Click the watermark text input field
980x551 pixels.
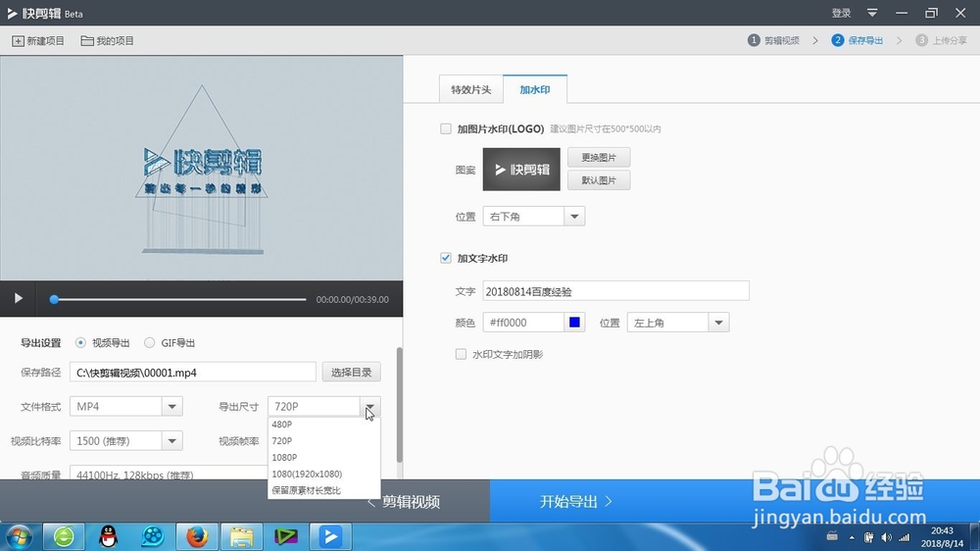615,291
